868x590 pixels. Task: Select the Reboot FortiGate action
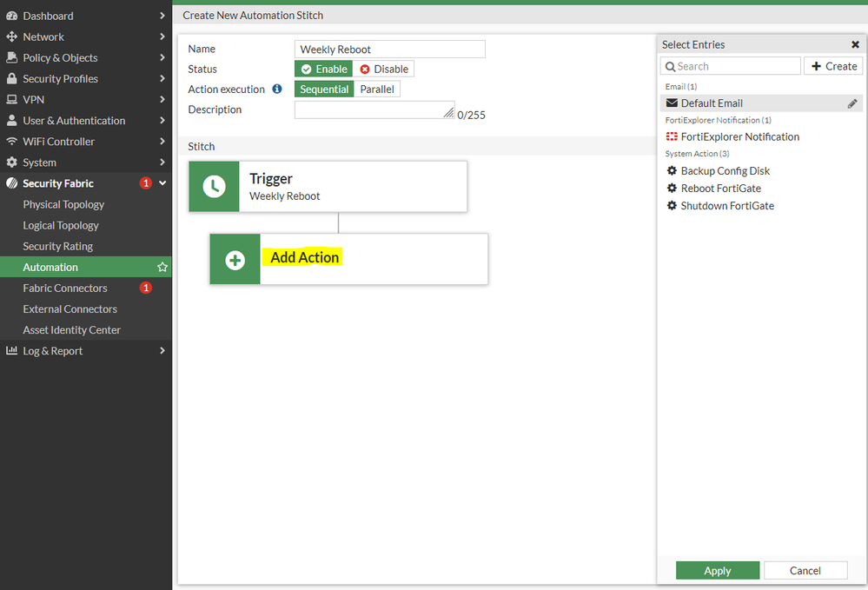[761, 189]
